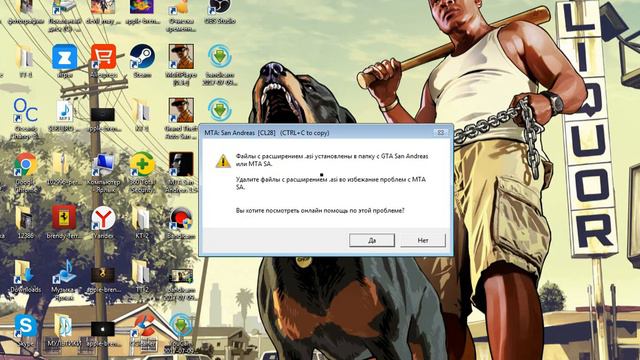The height and width of the screenshot is (360, 640).
Task: Open the Google Chrome shortcut
Action: point(25,164)
